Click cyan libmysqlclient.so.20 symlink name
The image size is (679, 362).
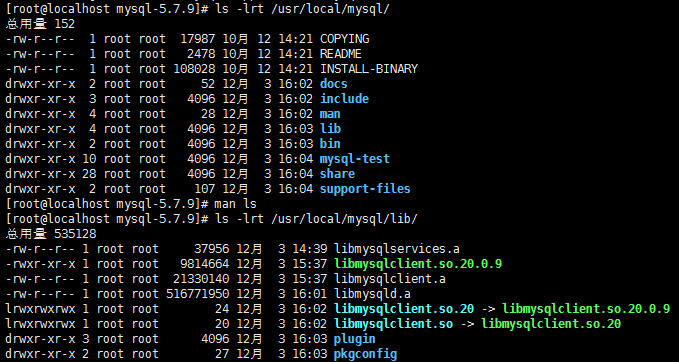[x=404, y=309]
